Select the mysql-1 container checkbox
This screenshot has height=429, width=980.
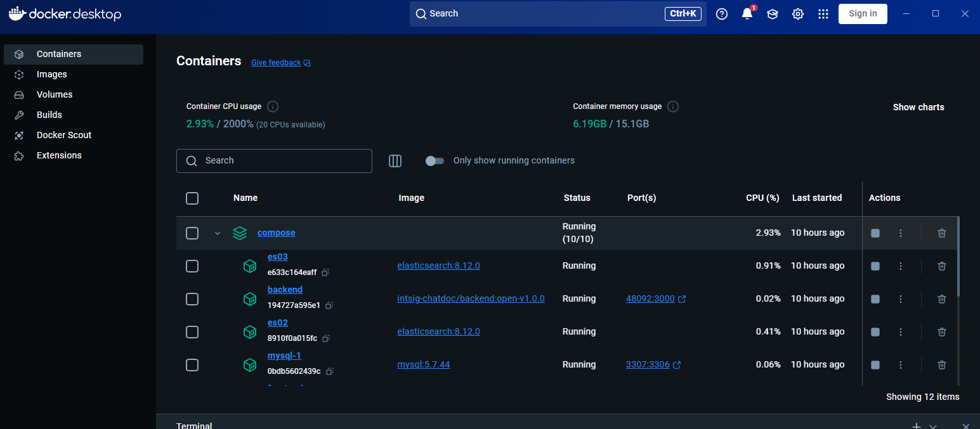[x=192, y=365]
